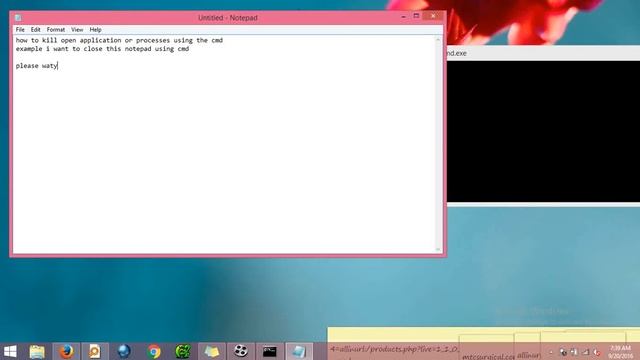
Task: Click the Notepad scrollbar down arrow
Action: (x=438, y=249)
